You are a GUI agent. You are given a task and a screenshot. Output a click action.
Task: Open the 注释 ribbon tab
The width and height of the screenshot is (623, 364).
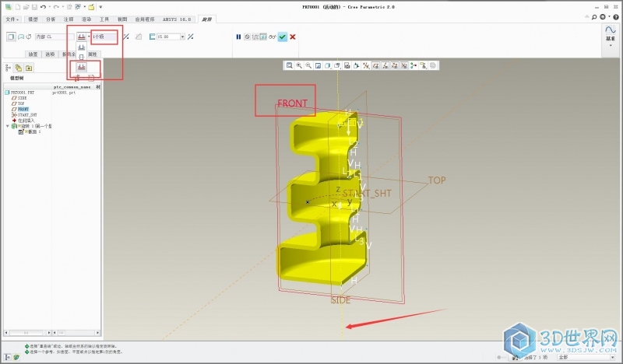[x=69, y=19]
